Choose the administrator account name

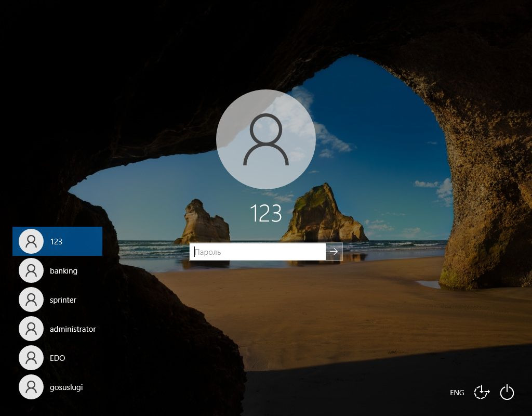pos(73,329)
